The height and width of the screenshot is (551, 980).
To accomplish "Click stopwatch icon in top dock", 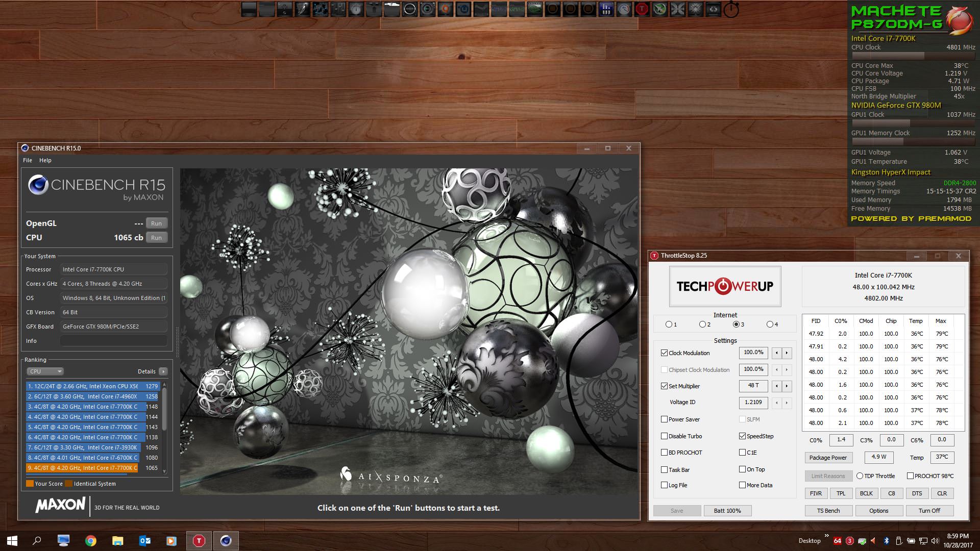I will pyautogui.click(x=731, y=9).
